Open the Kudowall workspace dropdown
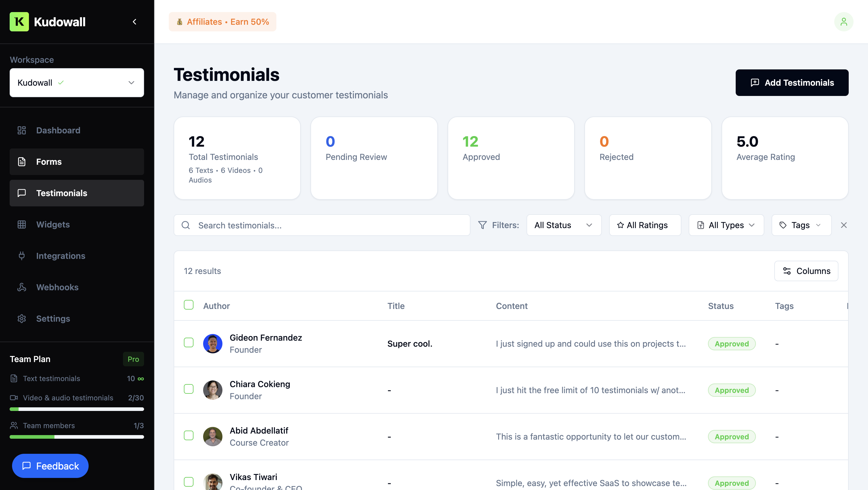Screen dimensions: 868x490 [x=77, y=83]
